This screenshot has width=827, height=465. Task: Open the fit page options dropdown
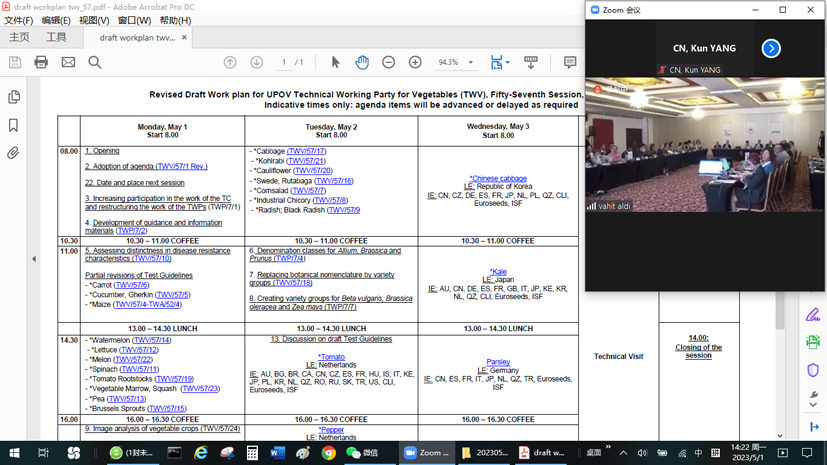[x=508, y=63]
